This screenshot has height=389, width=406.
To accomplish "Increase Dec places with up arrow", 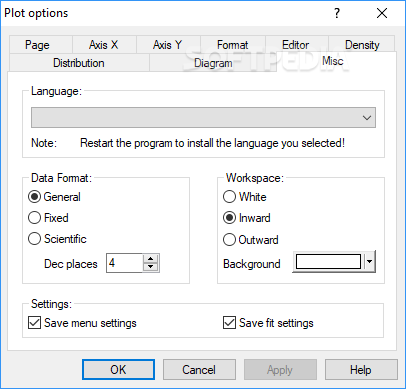I will 151,259.
